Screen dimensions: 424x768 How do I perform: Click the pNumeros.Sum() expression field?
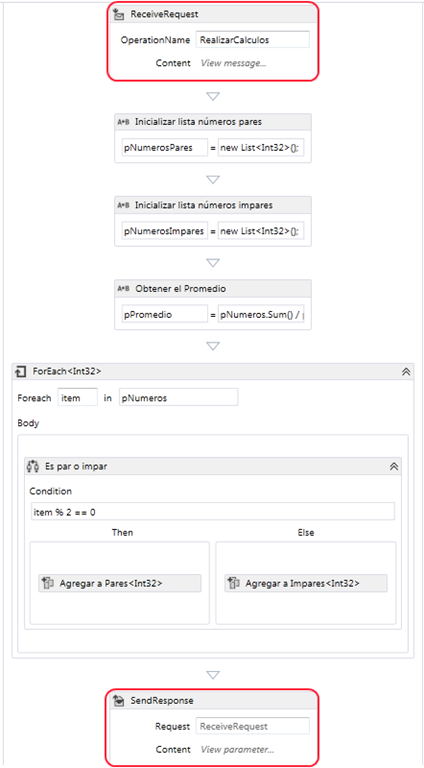261,315
